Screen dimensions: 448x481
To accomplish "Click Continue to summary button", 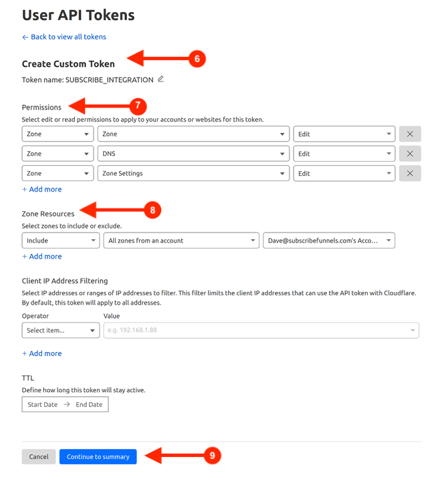I will (x=98, y=457).
